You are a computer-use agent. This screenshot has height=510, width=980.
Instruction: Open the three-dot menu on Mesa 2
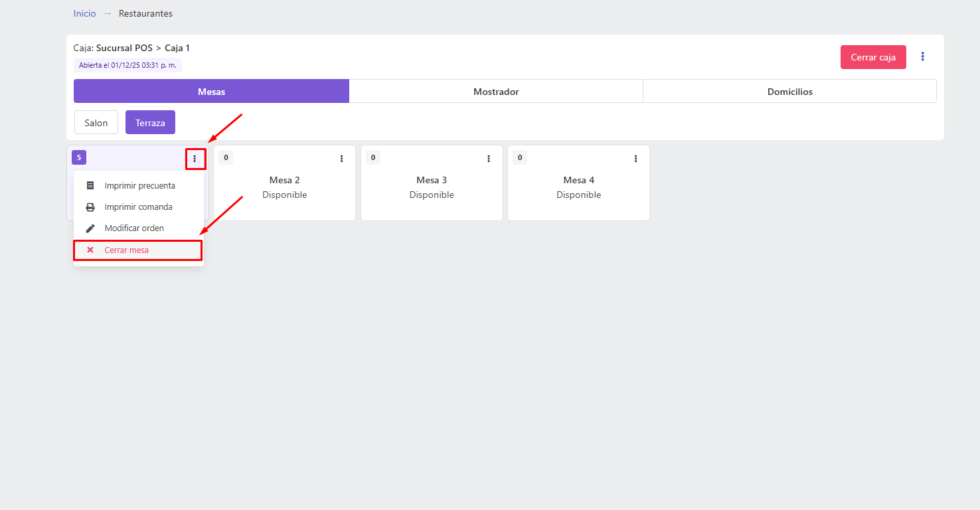click(x=341, y=159)
